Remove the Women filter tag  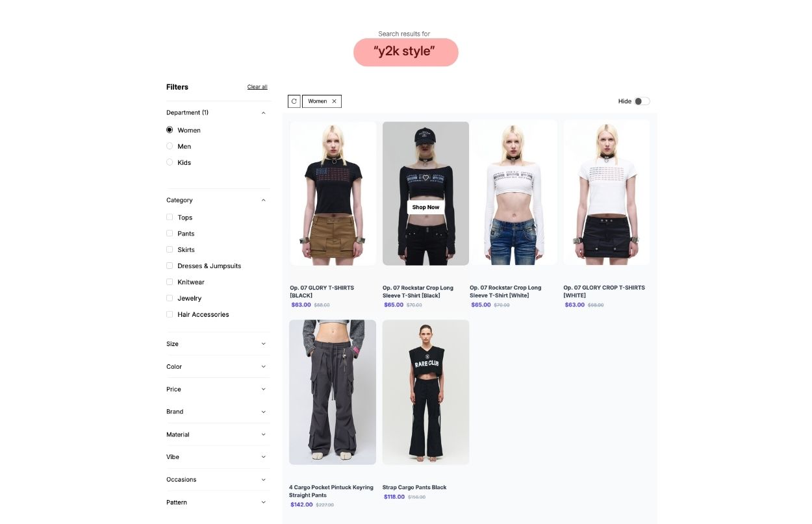[334, 101]
